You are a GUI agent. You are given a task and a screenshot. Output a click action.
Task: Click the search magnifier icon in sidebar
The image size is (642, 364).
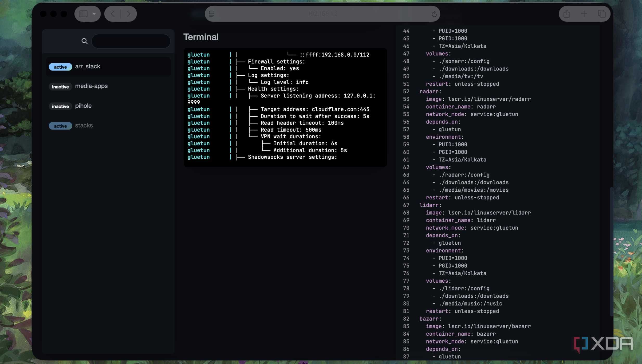click(x=84, y=41)
